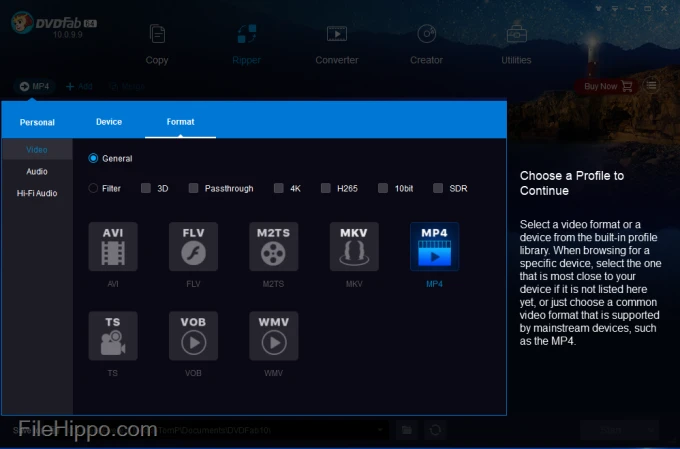Screen dimensions: 680x449
Task: Select the MKV format icon
Action: 354,246
